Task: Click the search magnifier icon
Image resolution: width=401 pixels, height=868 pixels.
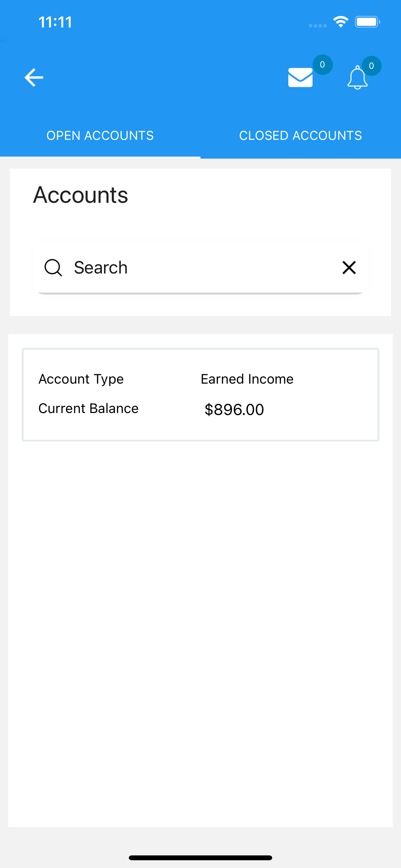Action: click(x=53, y=268)
